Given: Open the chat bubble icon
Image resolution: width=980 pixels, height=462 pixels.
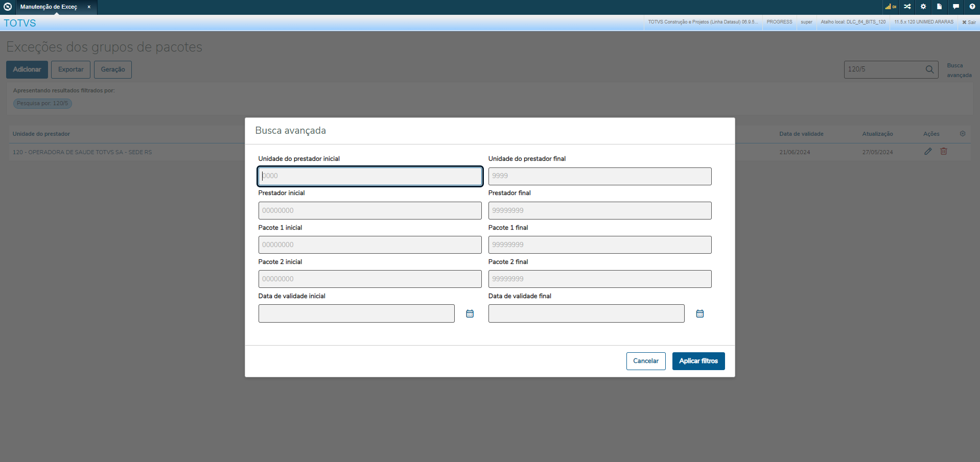Looking at the screenshot, I should pos(955,7).
